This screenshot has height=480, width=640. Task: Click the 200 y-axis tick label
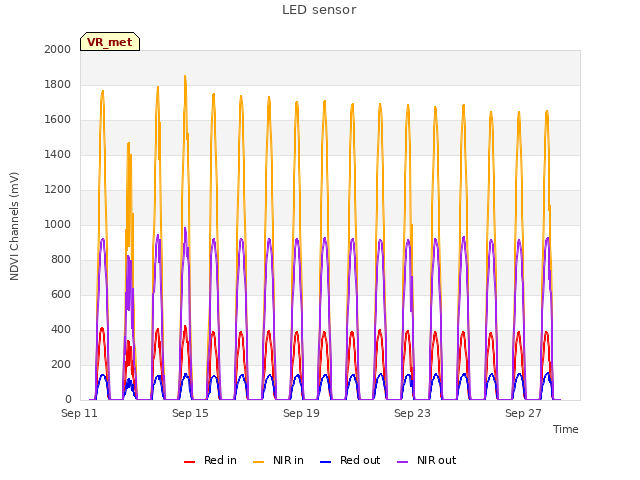point(61,364)
